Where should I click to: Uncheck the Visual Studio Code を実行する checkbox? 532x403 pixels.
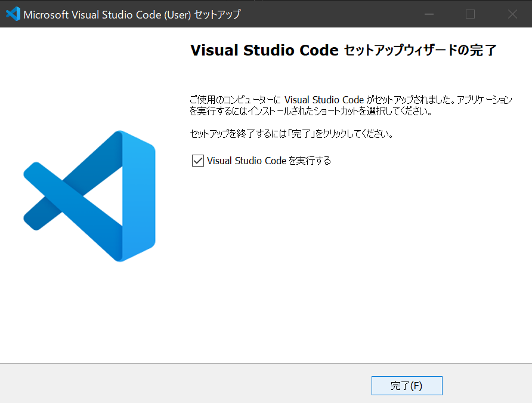pos(197,161)
